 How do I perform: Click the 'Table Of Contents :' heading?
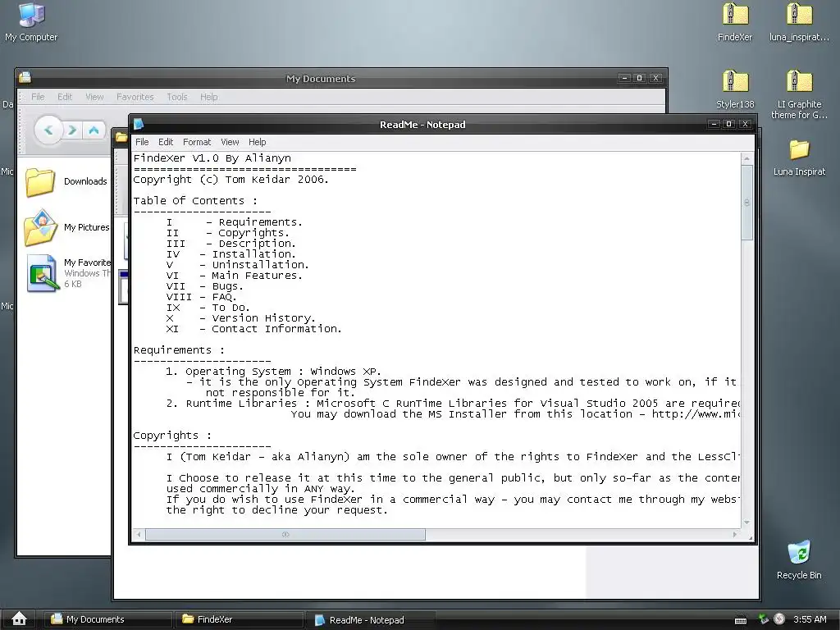[195, 201]
